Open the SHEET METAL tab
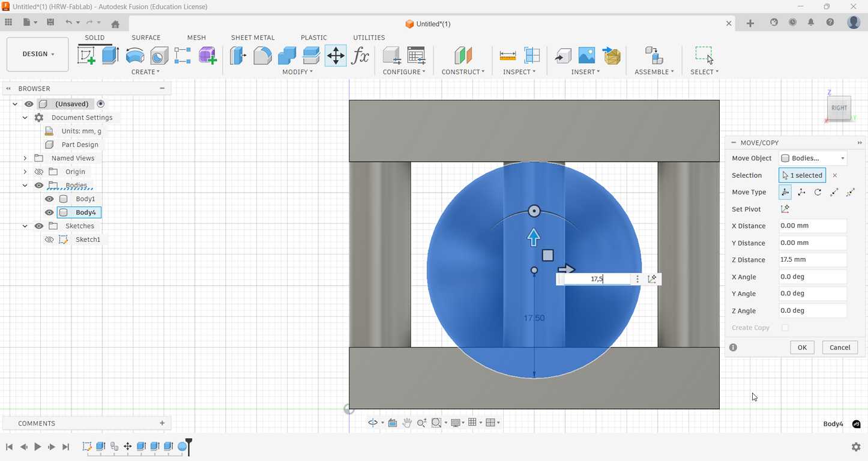 [x=253, y=37]
